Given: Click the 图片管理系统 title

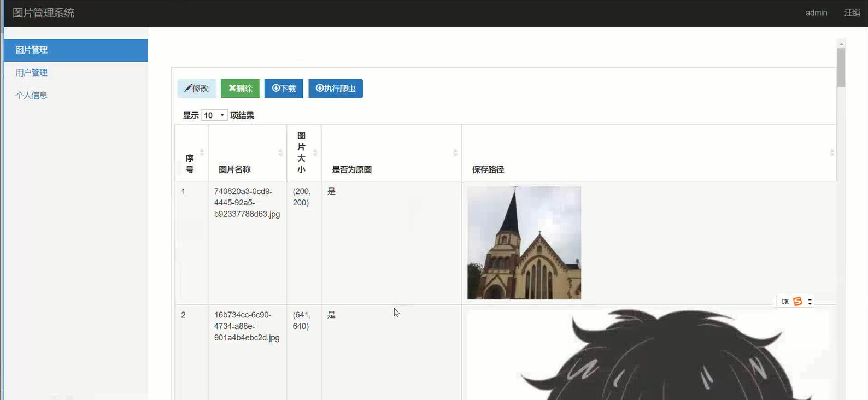Looking at the screenshot, I should [43, 13].
